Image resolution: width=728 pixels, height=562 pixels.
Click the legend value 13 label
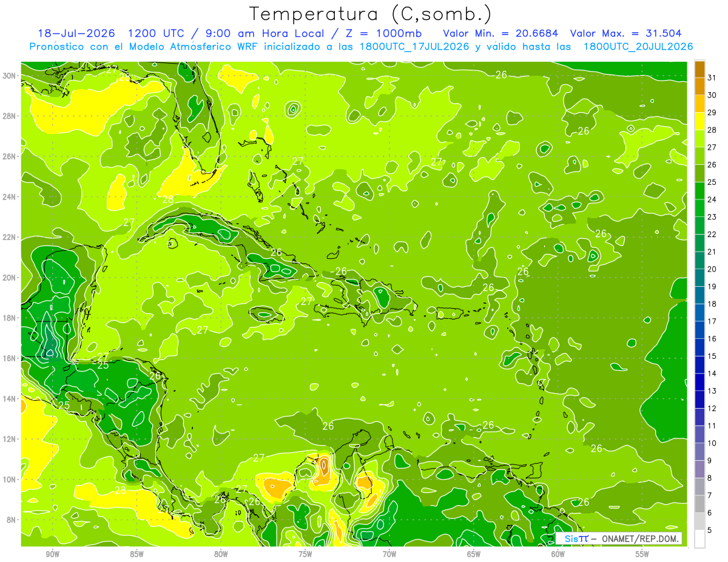coord(712,391)
